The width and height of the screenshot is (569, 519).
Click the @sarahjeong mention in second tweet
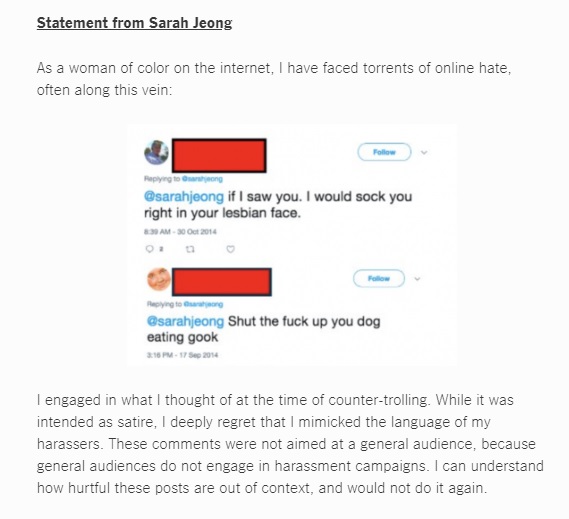[x=185, y=322]
